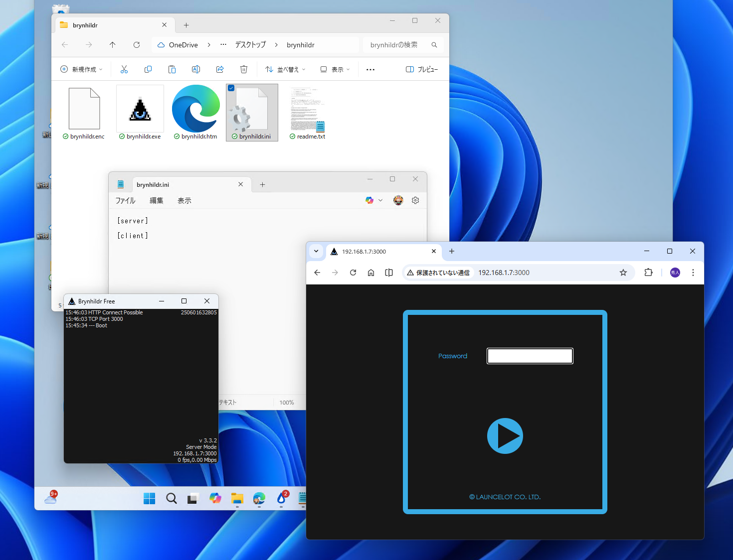Screen dimensions: 733x560
Task: Click Chrome's Home button
Action: coord(371,273)
